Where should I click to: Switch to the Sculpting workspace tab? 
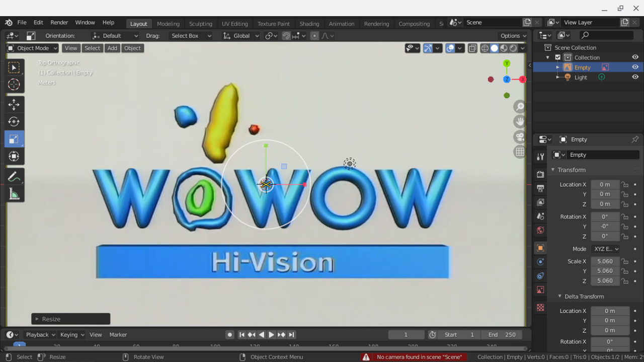click(x=201, y=24)
